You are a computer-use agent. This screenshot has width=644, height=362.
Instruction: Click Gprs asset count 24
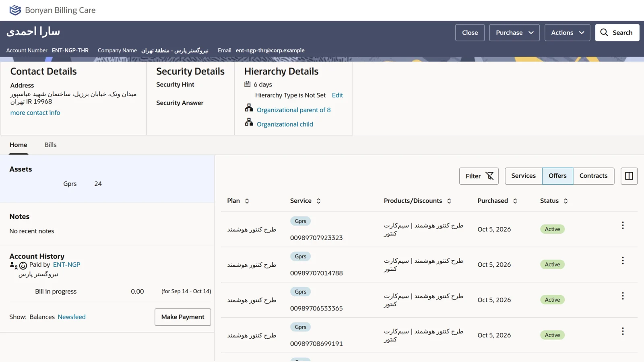coord(98,184)
